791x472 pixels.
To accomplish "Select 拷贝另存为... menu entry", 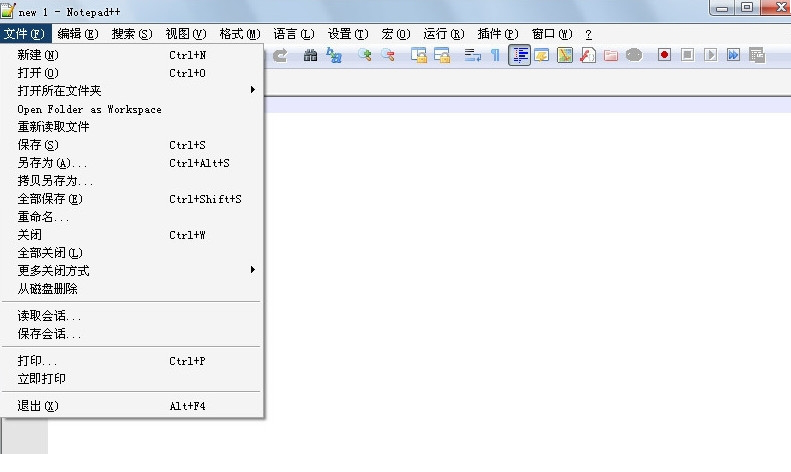I will click(x=132, y=181).
